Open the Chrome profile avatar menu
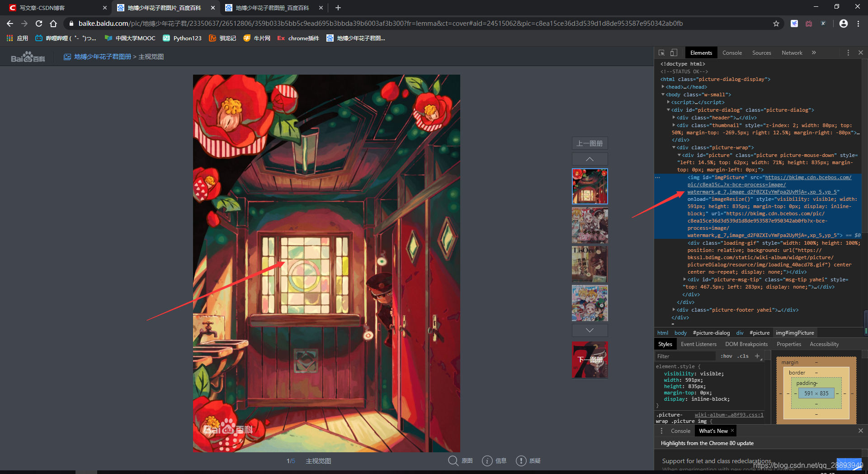This screenshot has width=868, height=474. pyautogui.click(x=844, y=24)
